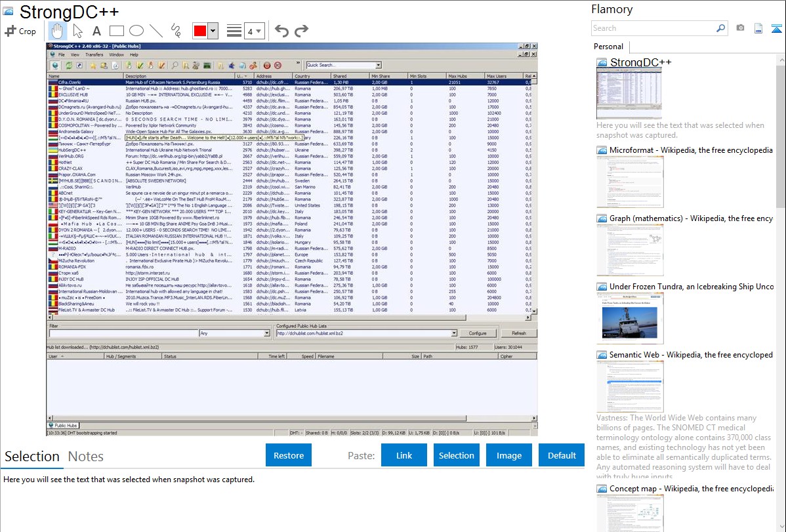786x532 pixels.
Task: Click the camera capture icon
Action: click(740, 28)
